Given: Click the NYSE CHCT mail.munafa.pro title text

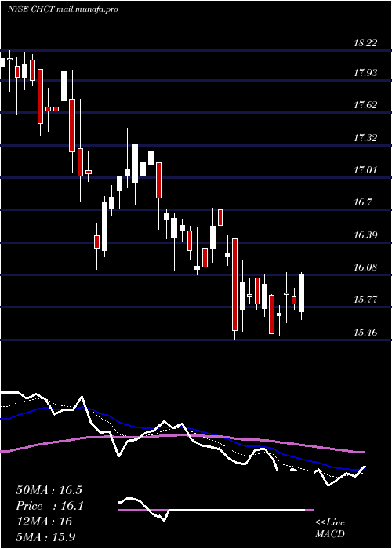Looking at the screenshot, I should click(63, 9).
